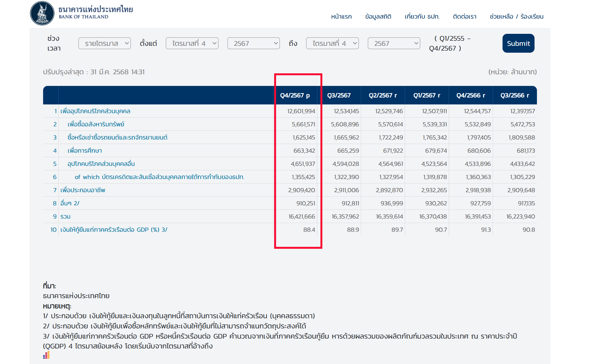Screen dimensions: 595x364
Task: Expand the start quarter ไตรมาสที่ 4 dropdown
Action: pyautogui.click(x=192, y=43)
